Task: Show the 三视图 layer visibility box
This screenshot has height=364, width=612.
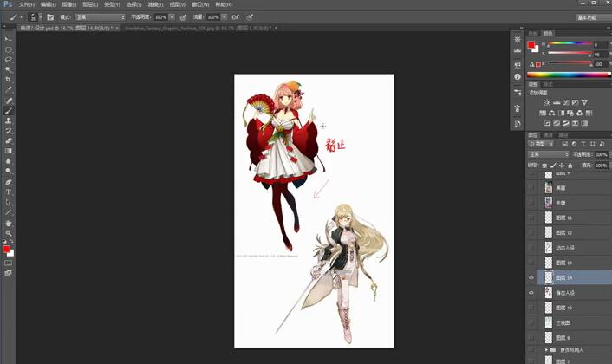Action: pos(531,322)
